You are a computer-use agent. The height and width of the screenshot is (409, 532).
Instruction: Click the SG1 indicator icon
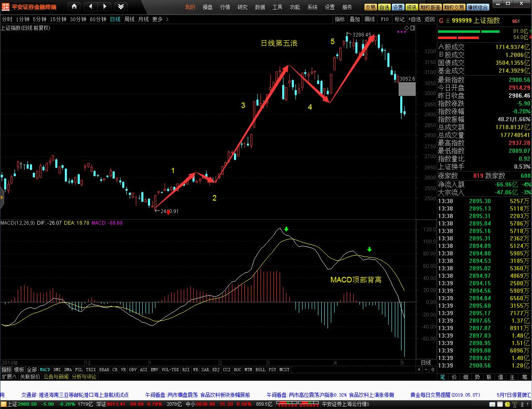point(516,21)
